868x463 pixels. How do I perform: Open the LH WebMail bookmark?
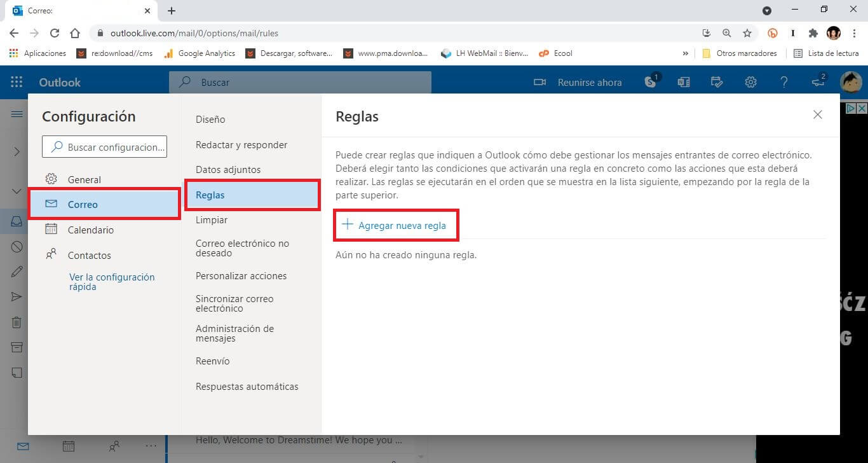[485, 53]
